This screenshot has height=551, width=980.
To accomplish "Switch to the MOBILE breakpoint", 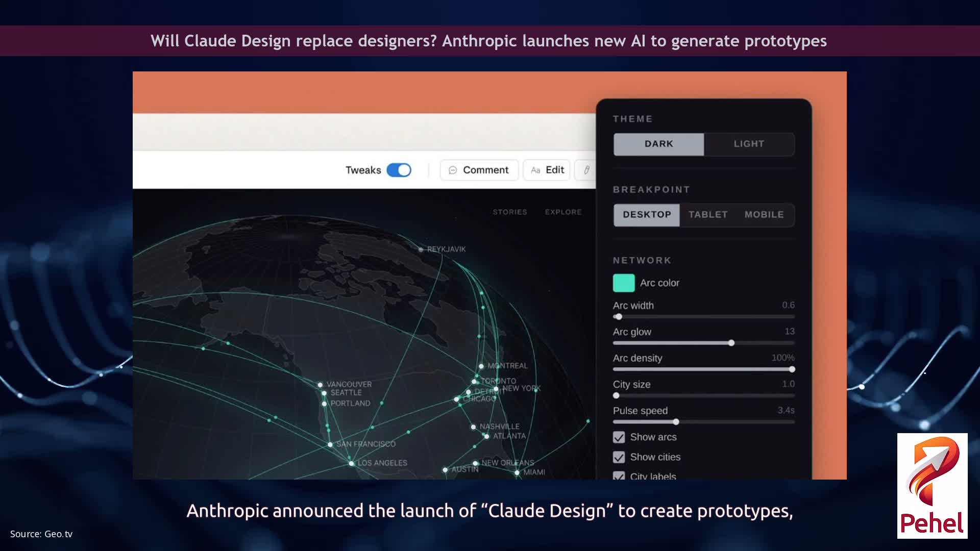I will [x=764, y=214].
